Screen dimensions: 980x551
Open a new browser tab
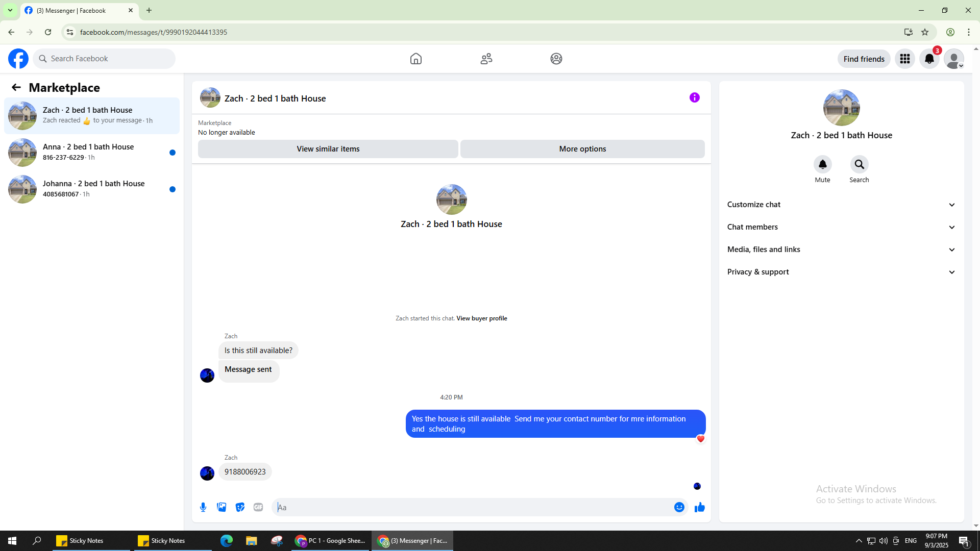click(x=149, y=10)
